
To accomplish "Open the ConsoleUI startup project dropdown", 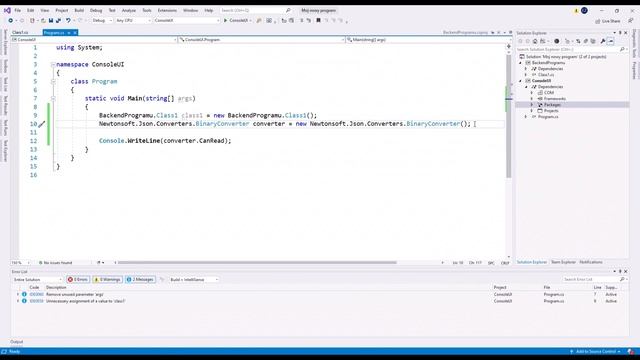I will [x=187, y=20].
